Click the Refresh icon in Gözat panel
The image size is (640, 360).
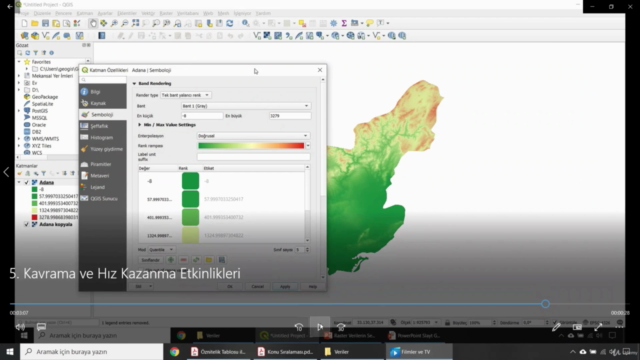(28, 53)
